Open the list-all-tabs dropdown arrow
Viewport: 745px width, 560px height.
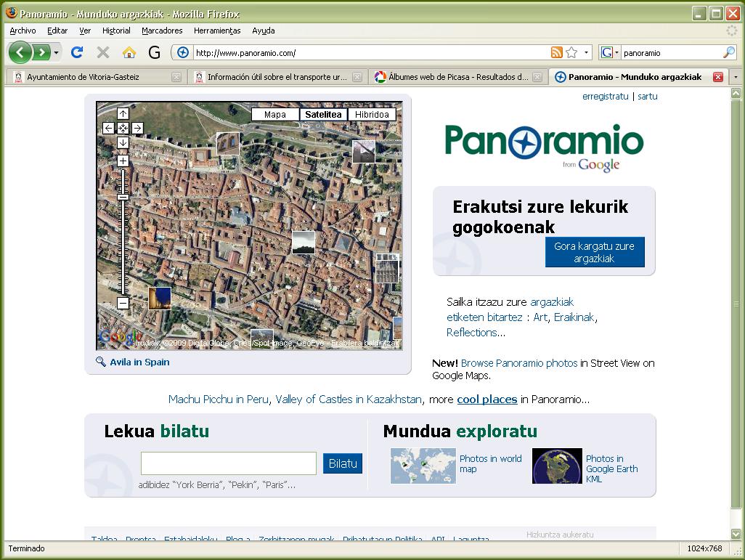coord(736,77)
